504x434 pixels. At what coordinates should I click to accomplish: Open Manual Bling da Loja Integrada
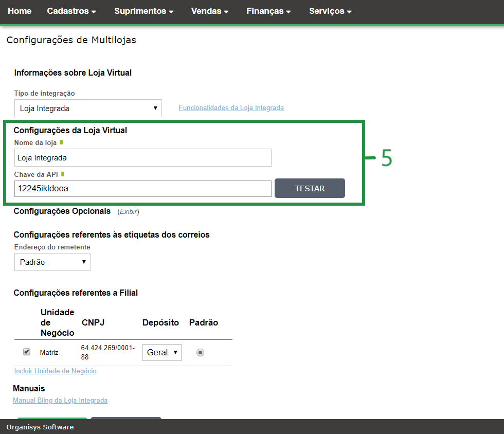point(60,401)
